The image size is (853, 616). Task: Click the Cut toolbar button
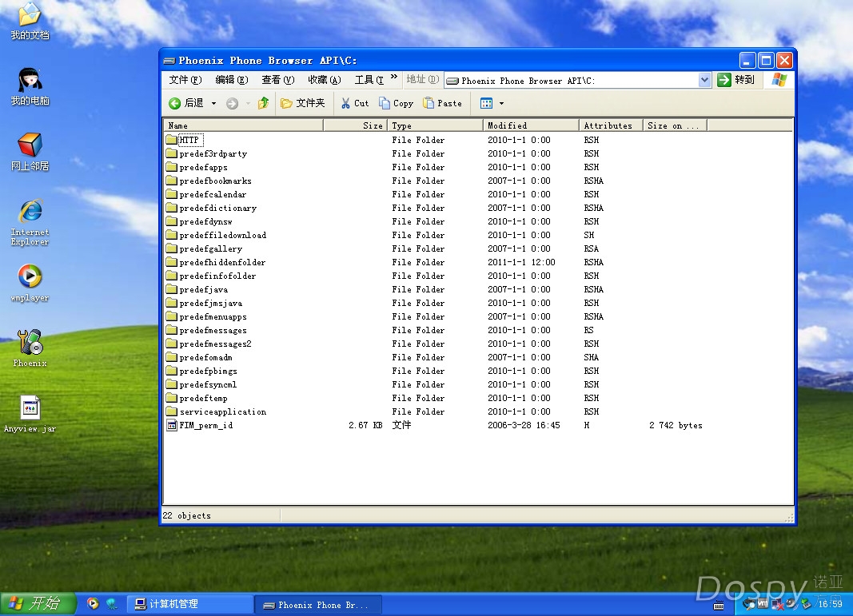[355, 103]
